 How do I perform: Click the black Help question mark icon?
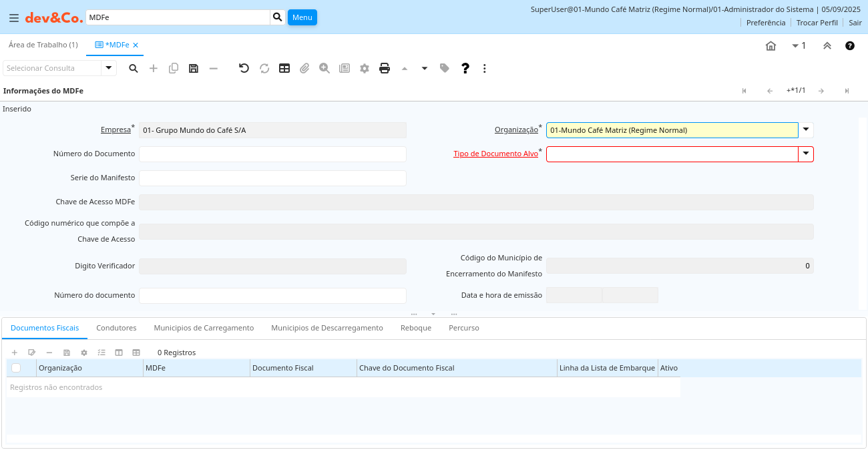click(x=465, y=68)
